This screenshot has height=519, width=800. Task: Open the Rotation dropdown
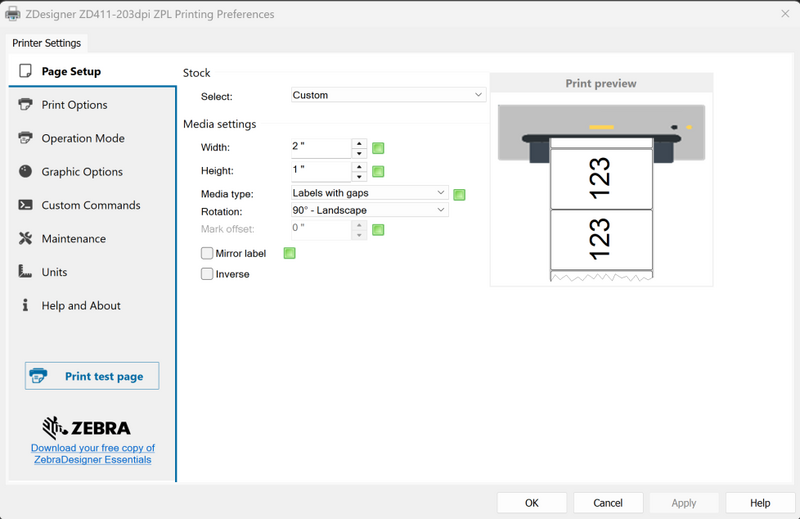(369, 210)
